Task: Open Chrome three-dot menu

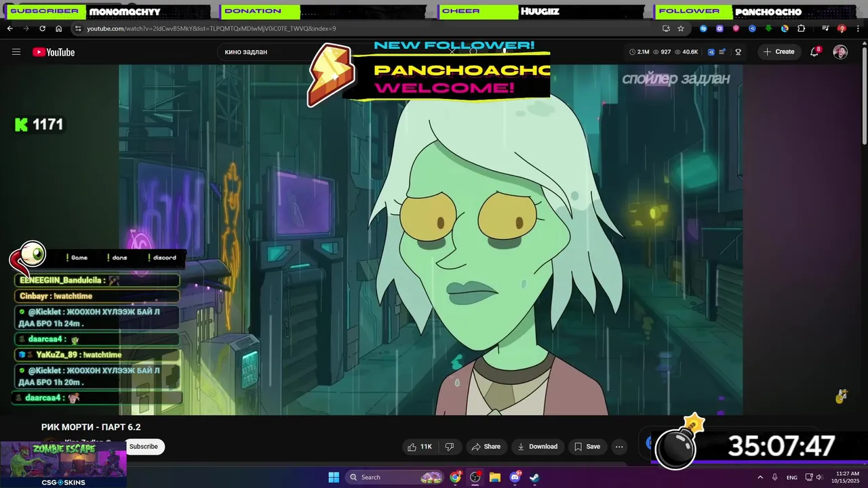Action: (x=858, y=28)
